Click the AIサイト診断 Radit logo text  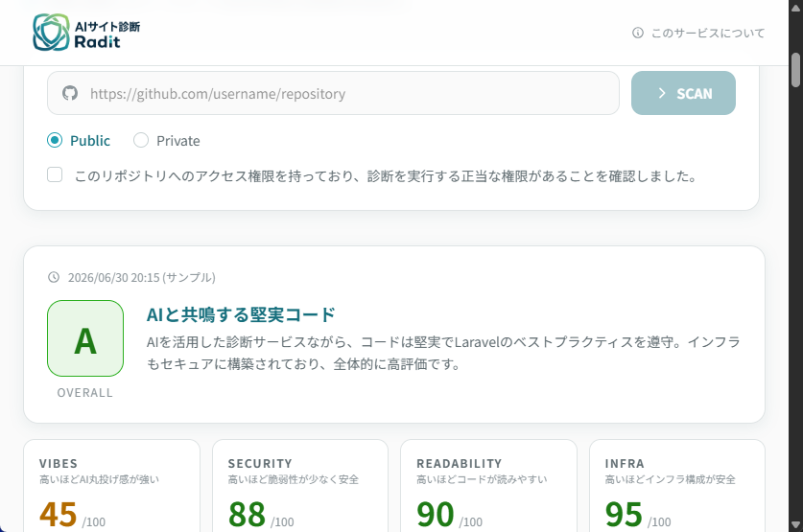(107, 35)
